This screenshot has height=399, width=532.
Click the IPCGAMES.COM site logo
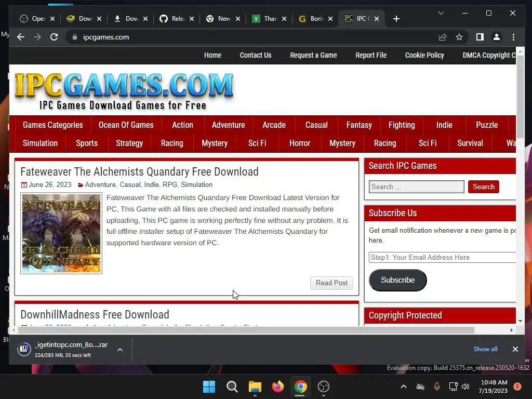click(x=124, y=91)
